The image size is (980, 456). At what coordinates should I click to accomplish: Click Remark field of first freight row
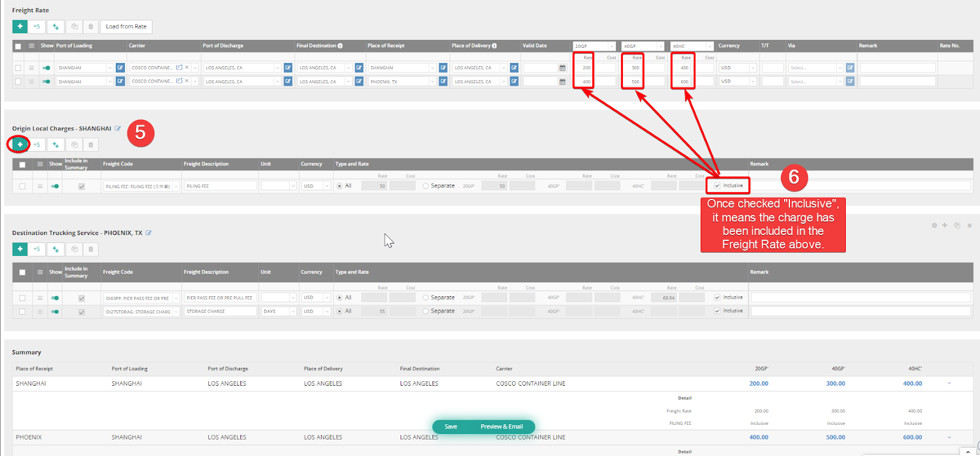[x=897, y=68]
